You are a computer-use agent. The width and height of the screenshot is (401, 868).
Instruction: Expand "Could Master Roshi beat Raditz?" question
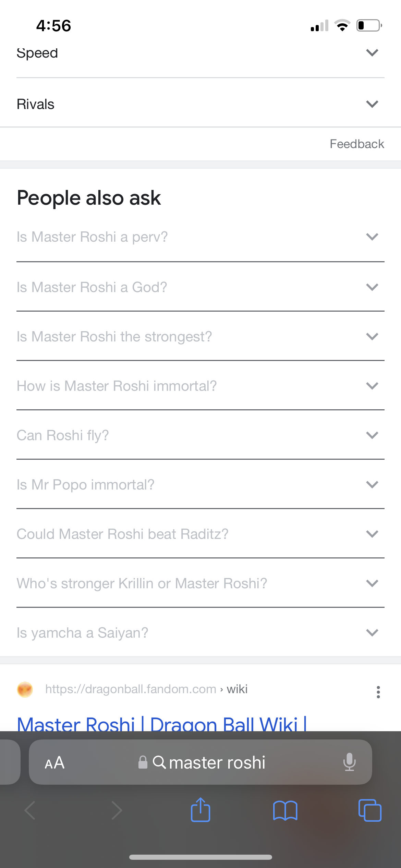click(x=200, y=534)
